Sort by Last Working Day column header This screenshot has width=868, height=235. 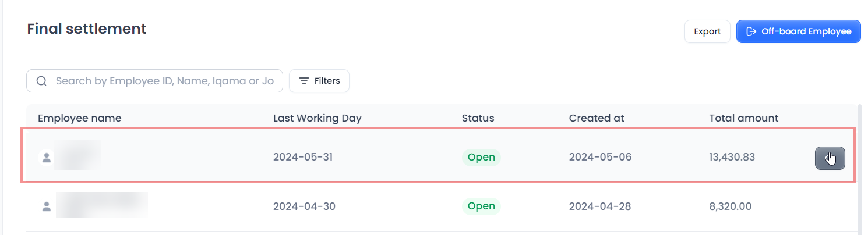point(317,118)
